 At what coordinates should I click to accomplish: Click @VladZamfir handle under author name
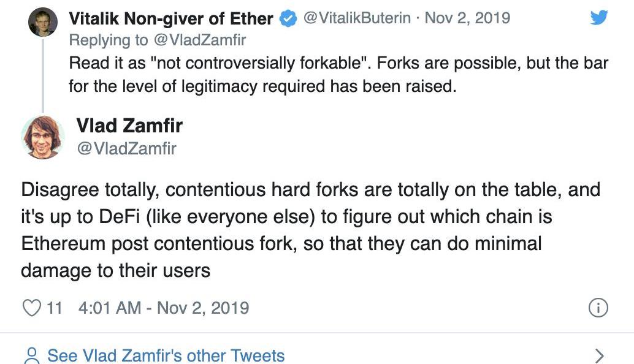tap(126, 148)
